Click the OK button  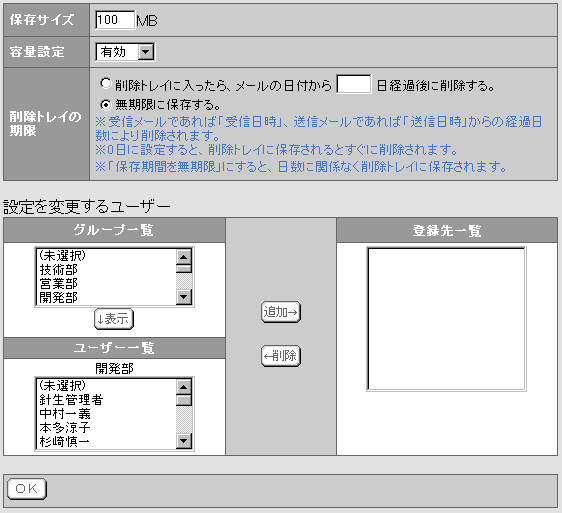tap(27, 489)
